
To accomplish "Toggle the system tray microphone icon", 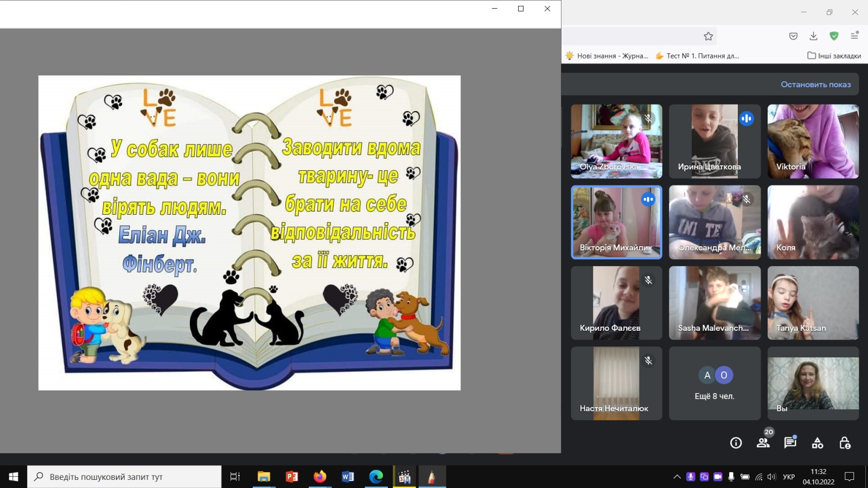I will tap(731, 477).
